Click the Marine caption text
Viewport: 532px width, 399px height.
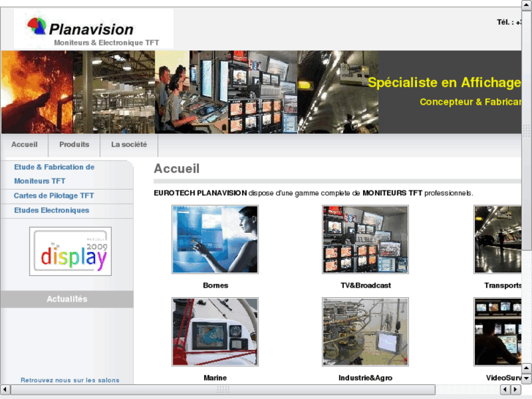pos(215,378)
